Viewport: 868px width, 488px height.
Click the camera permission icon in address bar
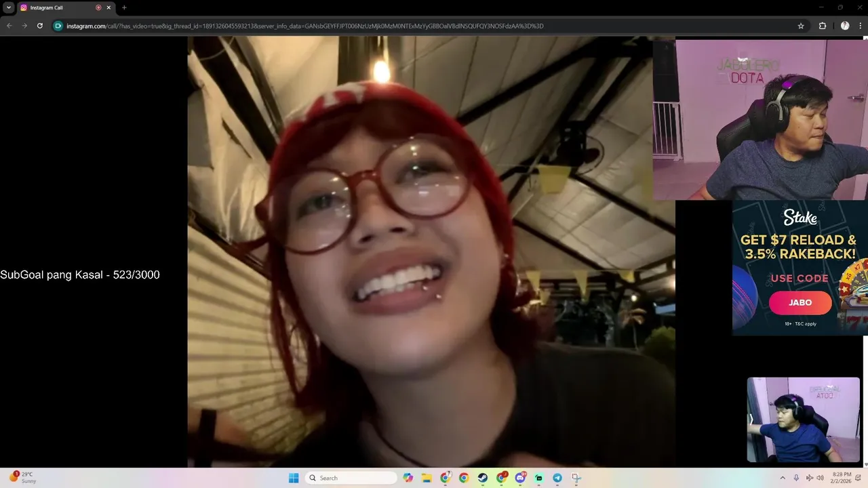tap(58, 26)
